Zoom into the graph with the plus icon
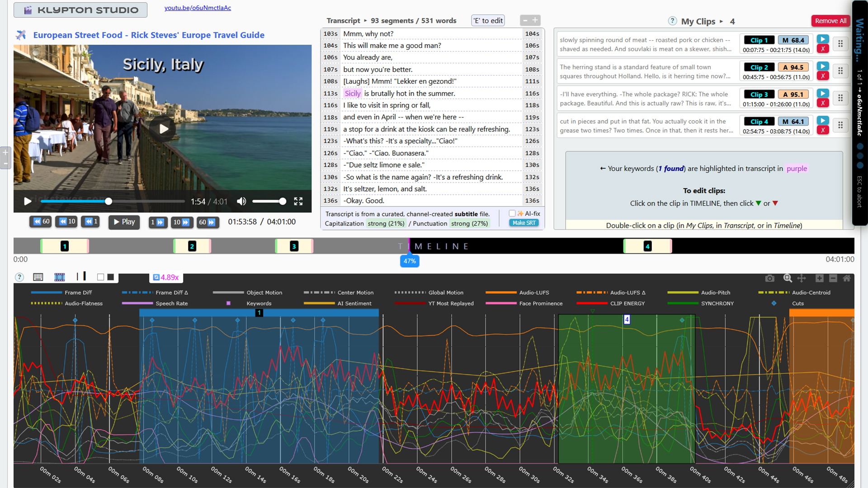This screenshot has width=868, height=488. pyautogui.click(x=818, y=278)
